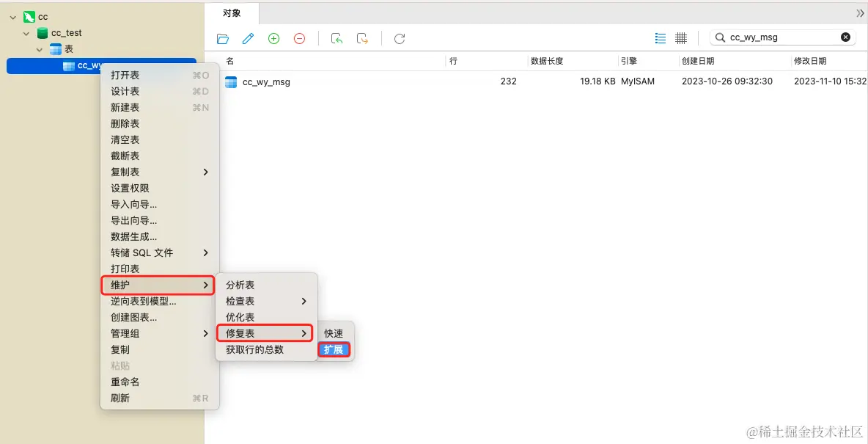This screenshot has height=444, width=868.
Task: Collapse the 表 tables node
Action: pos(40,49)
